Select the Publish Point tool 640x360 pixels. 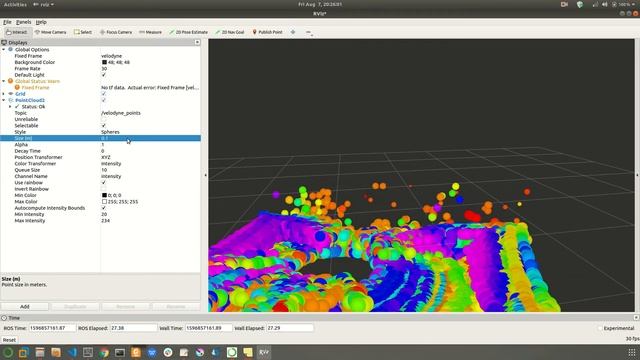(267, 32)
